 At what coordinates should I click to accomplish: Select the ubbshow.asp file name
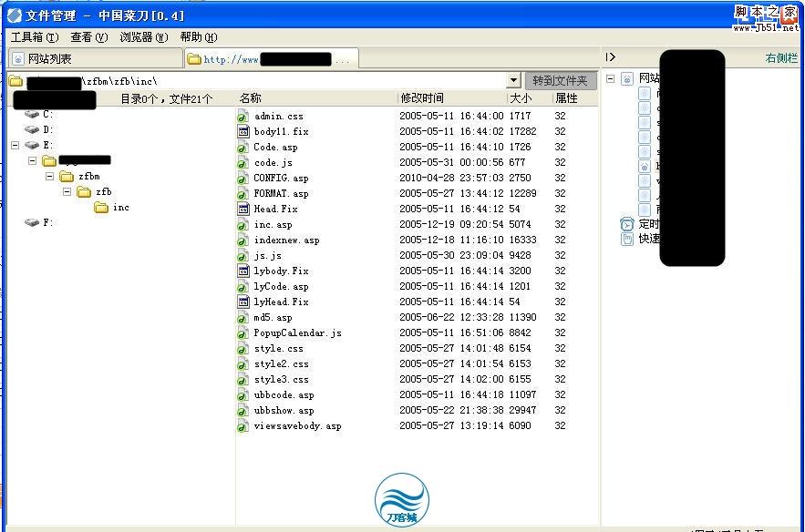(284, 411)
